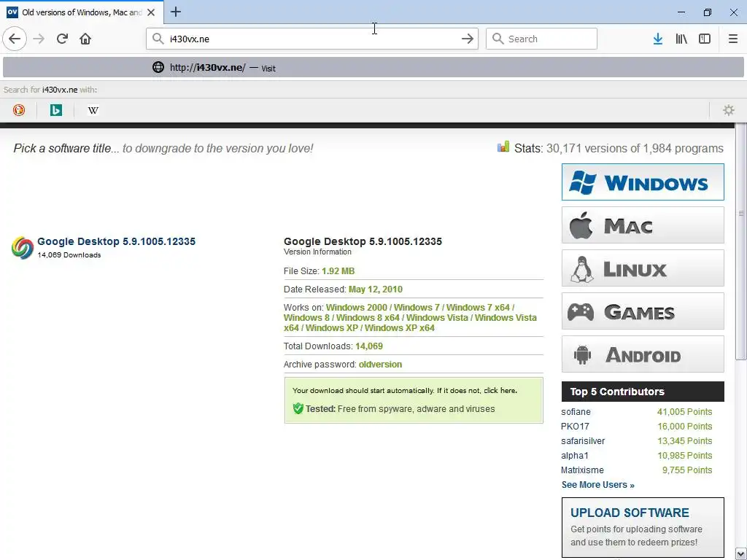Search with Bing engine icon
Viewport: 747px width, 560px height.
[x=56, y=111]
